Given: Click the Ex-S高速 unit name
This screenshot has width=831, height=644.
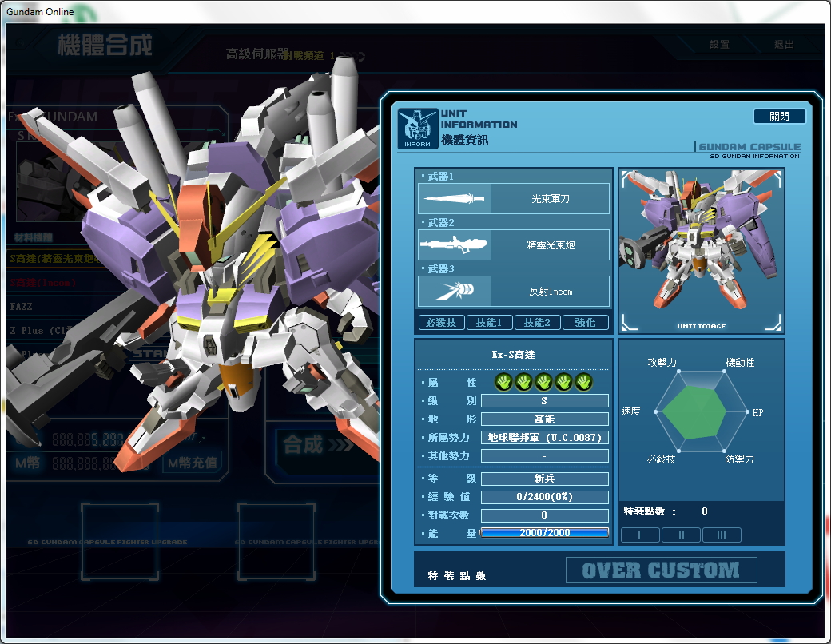Looking at the screenshot, I should point(513,355).
